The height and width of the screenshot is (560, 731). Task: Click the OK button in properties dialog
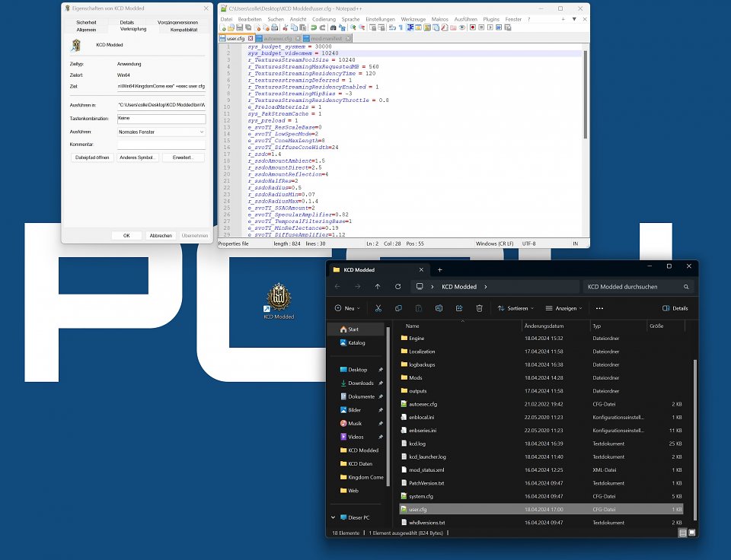click(126, 235)
